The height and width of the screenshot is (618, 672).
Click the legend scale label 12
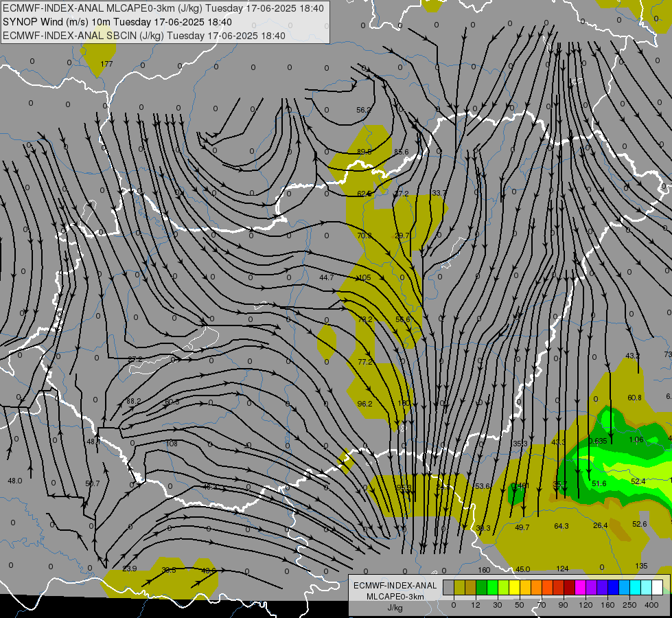[x=475, y=605]
